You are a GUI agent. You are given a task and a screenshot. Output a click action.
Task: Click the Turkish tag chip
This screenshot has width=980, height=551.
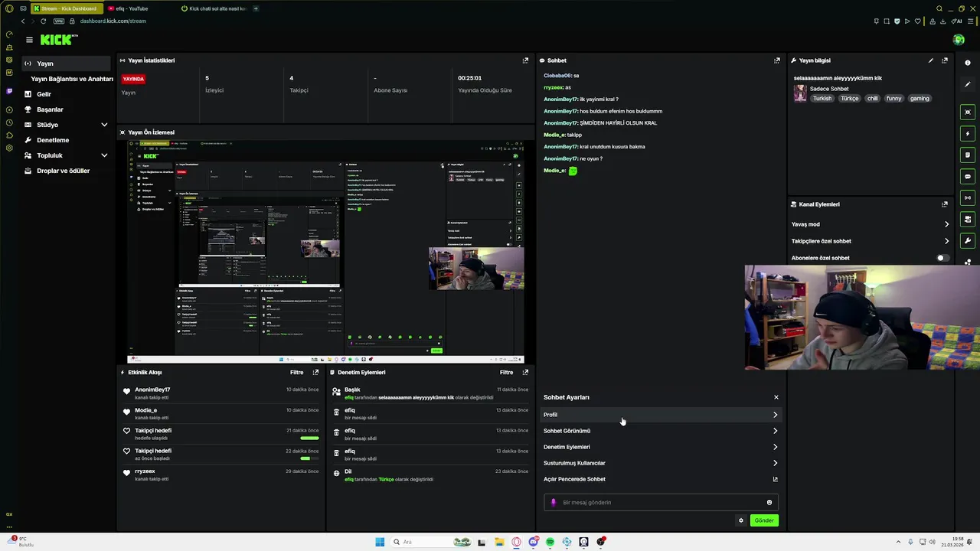tap(822, 99)
